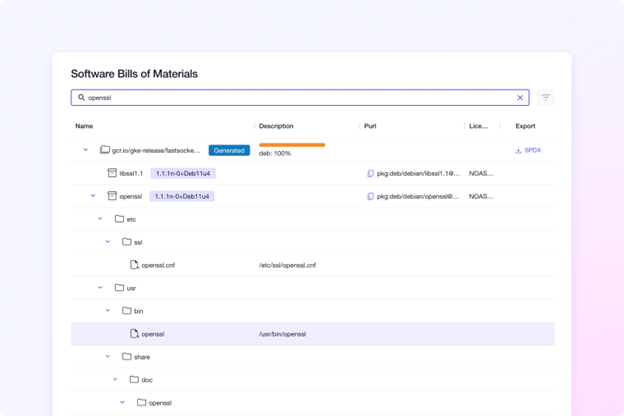The image size is (624, 416).
Task: Click the openssl package archive icon
Action: [x=112, y=196]
